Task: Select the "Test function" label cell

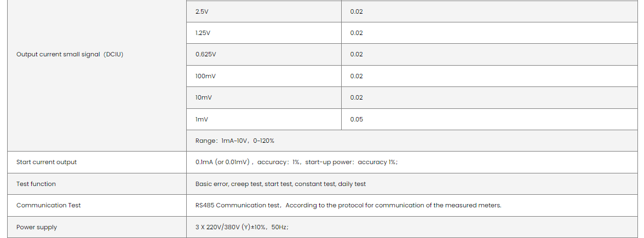Action: tap(36, 184)
